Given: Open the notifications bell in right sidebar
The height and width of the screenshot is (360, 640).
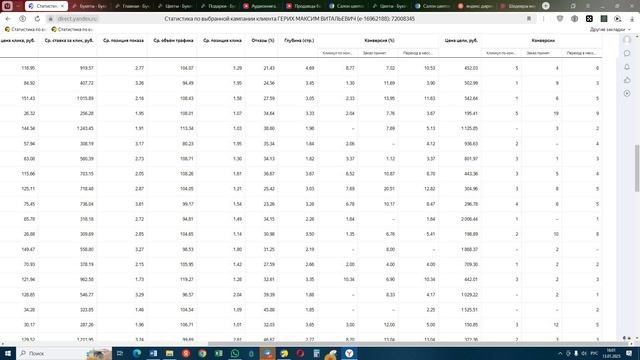Looking at the screenshot, I should pyautogui.click(x=627, y=67).
